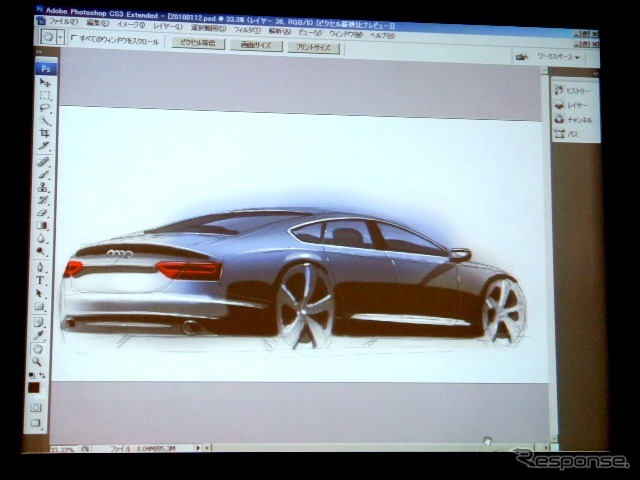Image resolution: width=640 pixels, height=480 pixels.
Task: Select the Pen tool
Action: click(x=40, y=267)
